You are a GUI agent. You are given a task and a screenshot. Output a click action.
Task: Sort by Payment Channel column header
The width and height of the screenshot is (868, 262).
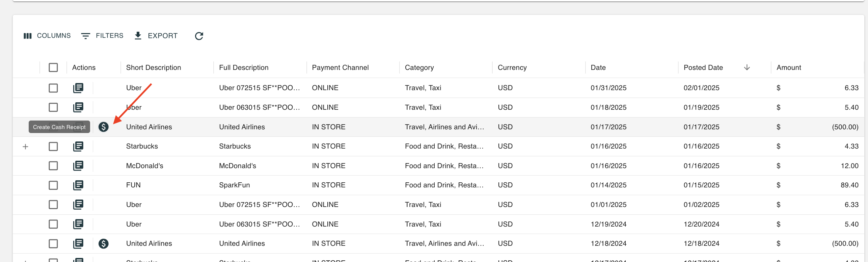coord(340,68)
